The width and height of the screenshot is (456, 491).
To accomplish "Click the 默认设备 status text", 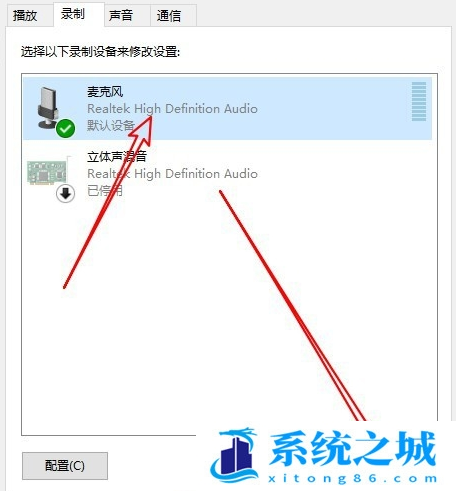I will coord(111,126).
